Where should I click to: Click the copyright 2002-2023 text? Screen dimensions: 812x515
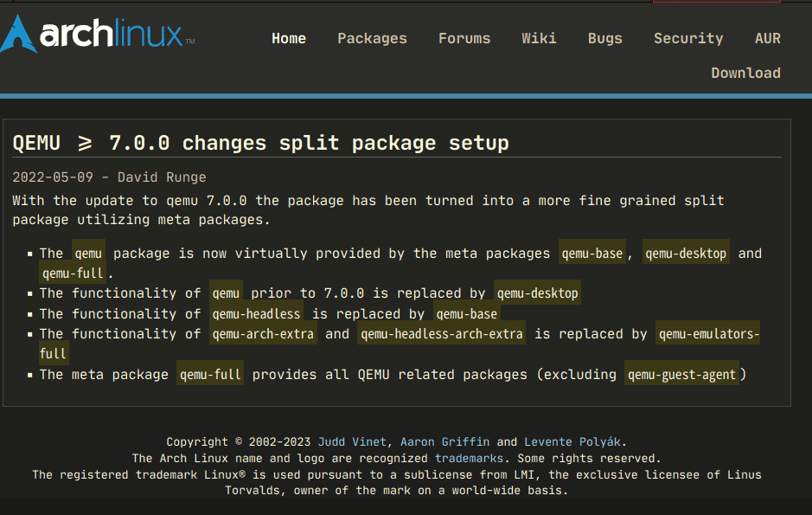pos(238,442)
